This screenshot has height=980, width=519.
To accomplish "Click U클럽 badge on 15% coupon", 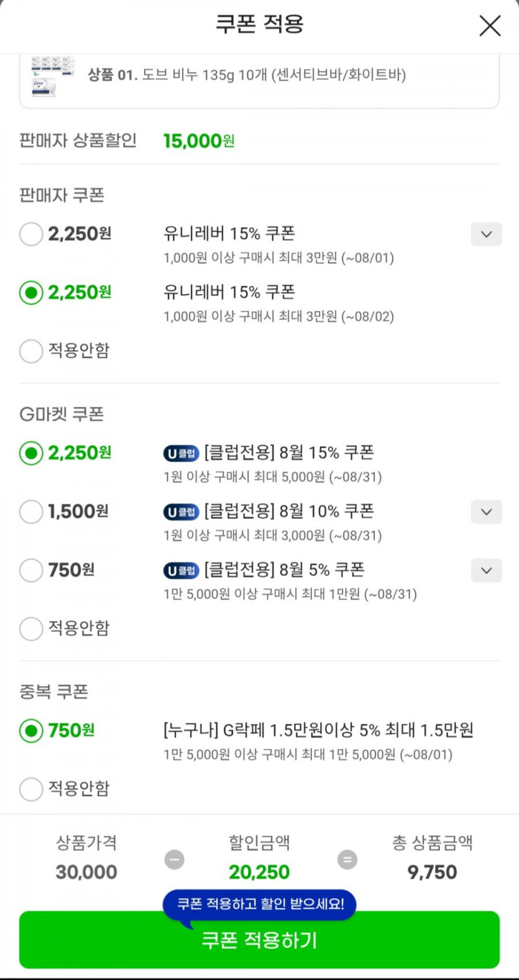I will [181, 454].
